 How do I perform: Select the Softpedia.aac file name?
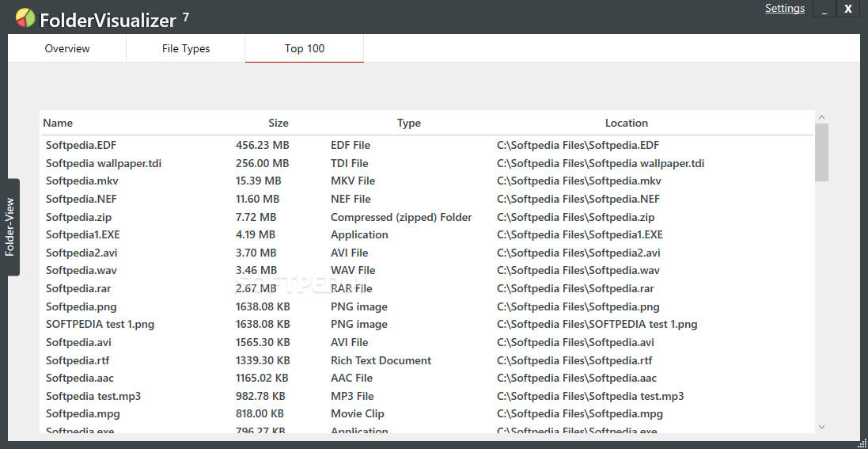(80, 378)
